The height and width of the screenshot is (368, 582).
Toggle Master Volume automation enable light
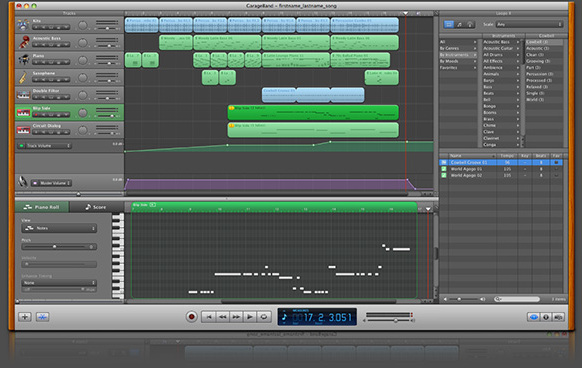click(x=35, y=183)
